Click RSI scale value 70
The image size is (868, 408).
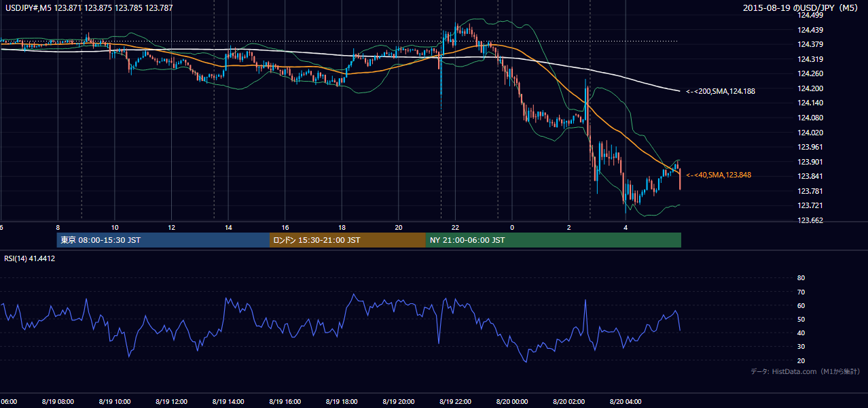coord(801,292)
